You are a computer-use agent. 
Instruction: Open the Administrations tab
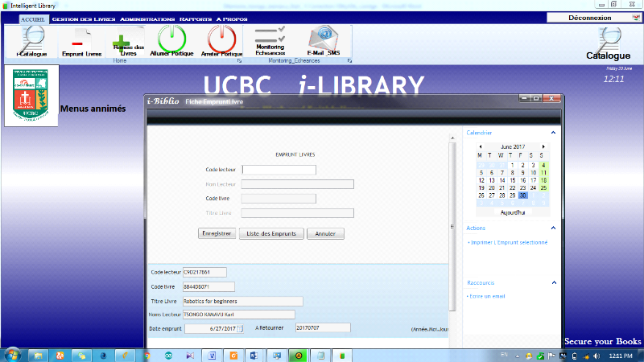pos(147,19)
